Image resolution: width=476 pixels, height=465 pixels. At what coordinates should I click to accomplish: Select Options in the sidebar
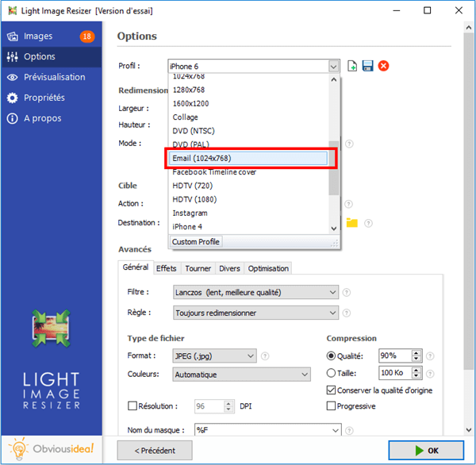(51, 57)
